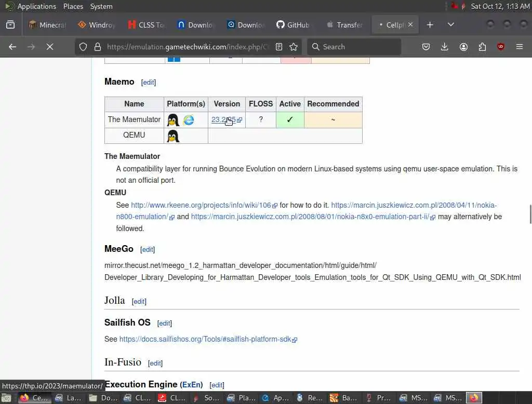The height and width of the screenshot is (404, 532).
Task: Open the Firefox View tab-list icon
Action: (10, 25)
